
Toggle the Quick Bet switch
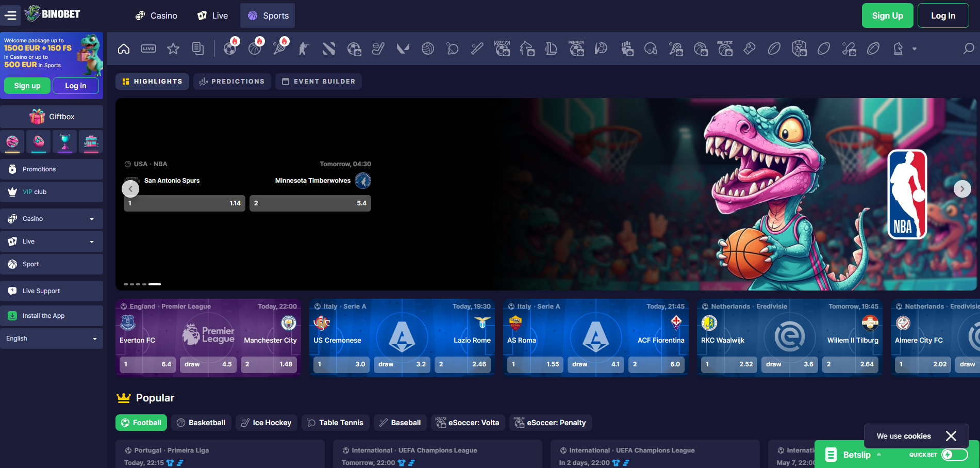point(954,455)
